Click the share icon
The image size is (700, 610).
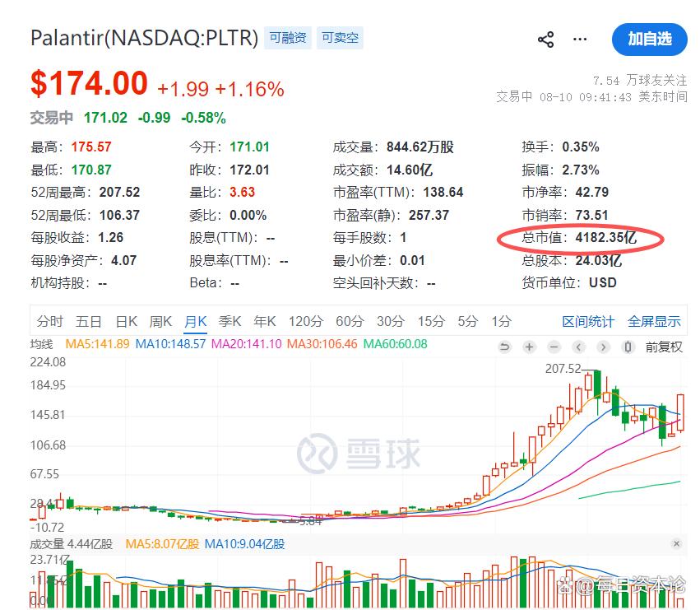point(545,40)
